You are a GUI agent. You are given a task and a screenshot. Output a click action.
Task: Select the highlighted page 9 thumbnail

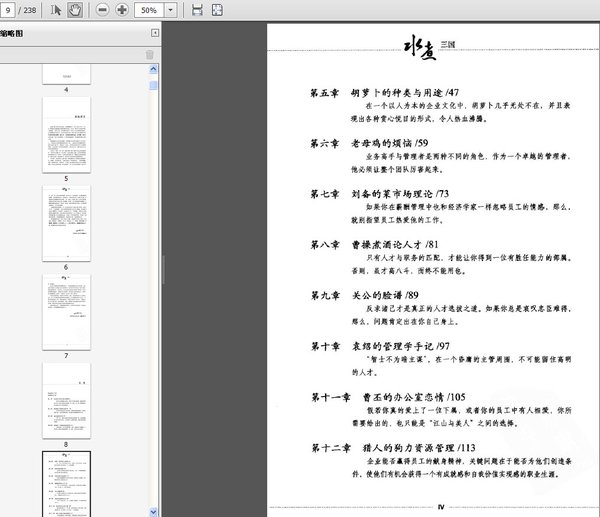click(x=67, y=484)
